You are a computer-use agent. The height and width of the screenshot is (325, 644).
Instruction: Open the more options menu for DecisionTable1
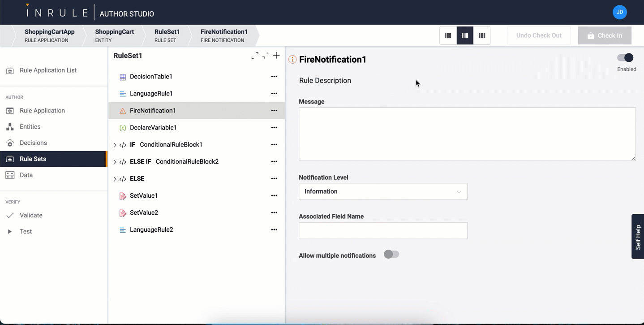(274, 77)
